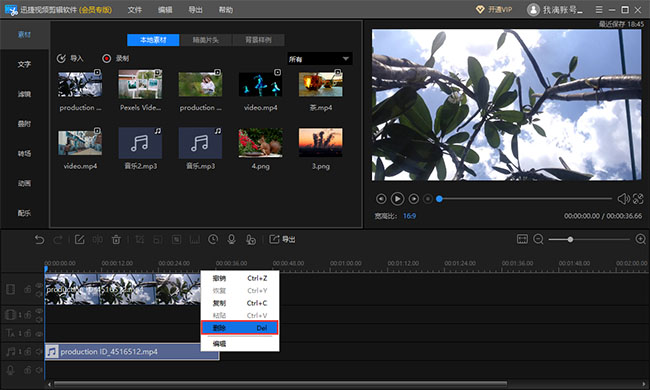Open the 配乐 music sidebar panel
This screenshot has width=650, height=390.
click(24, 213)
